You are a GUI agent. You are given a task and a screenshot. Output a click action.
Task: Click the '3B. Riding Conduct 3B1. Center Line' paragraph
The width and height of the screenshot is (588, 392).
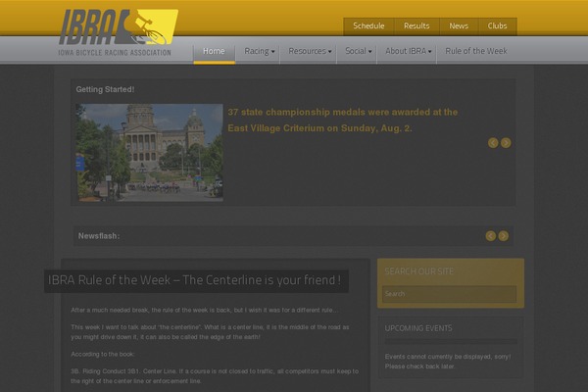click(x=215, y=376)
